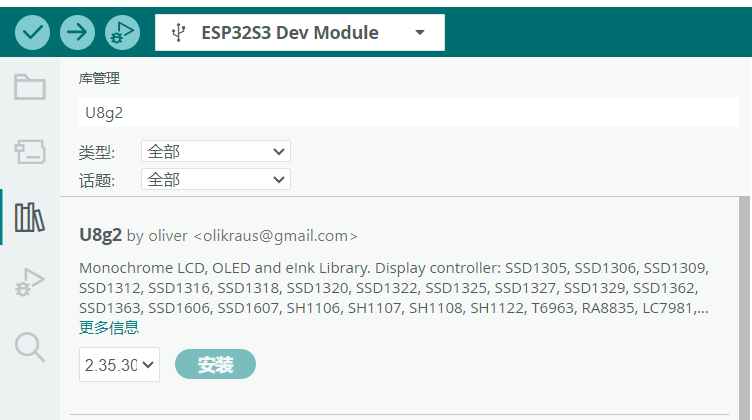Click the 安装 install button
The height and width of the screenshot is (420, 752).
click(x=215, y=364)
